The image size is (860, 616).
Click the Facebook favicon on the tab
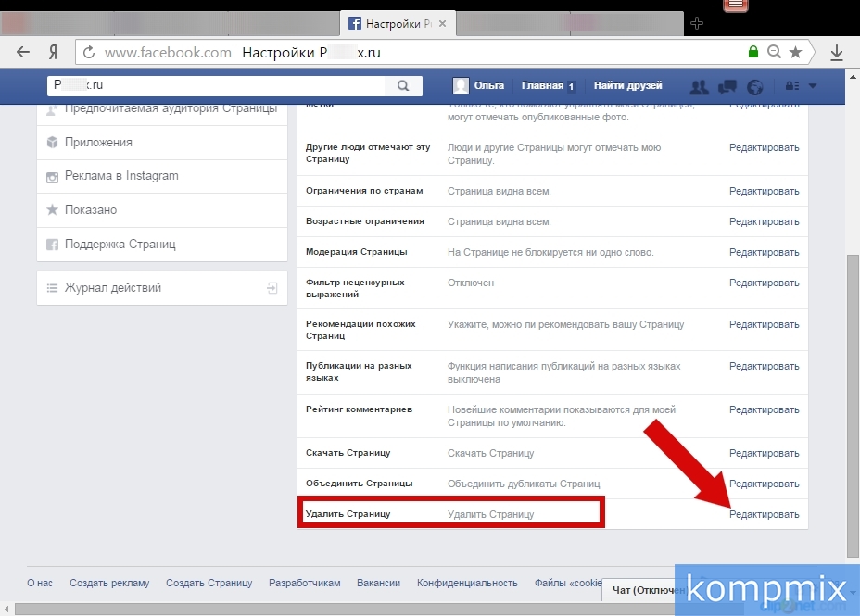click(355, 23)
